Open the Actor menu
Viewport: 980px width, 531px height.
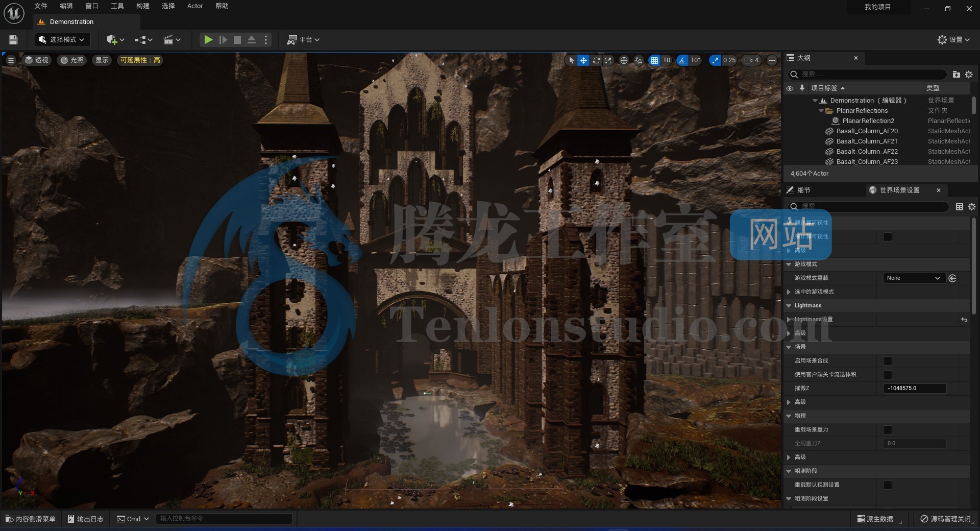(195, 6)
